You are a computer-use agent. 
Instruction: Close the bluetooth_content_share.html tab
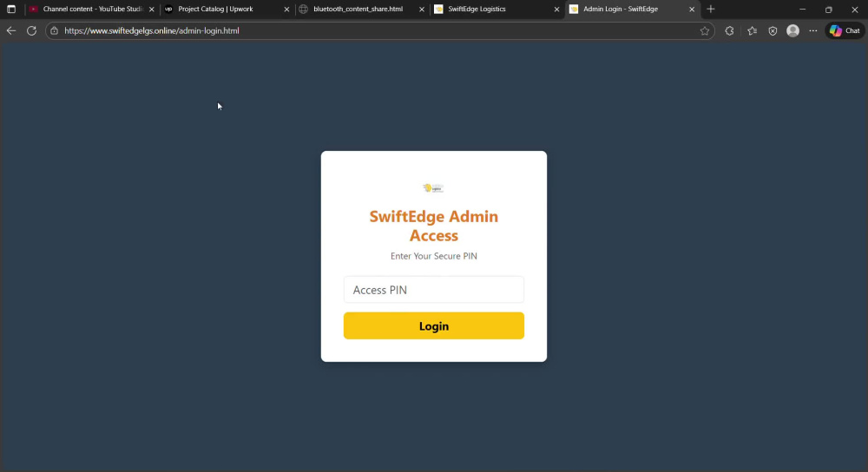pyautogui.click(x=422, y=10)
